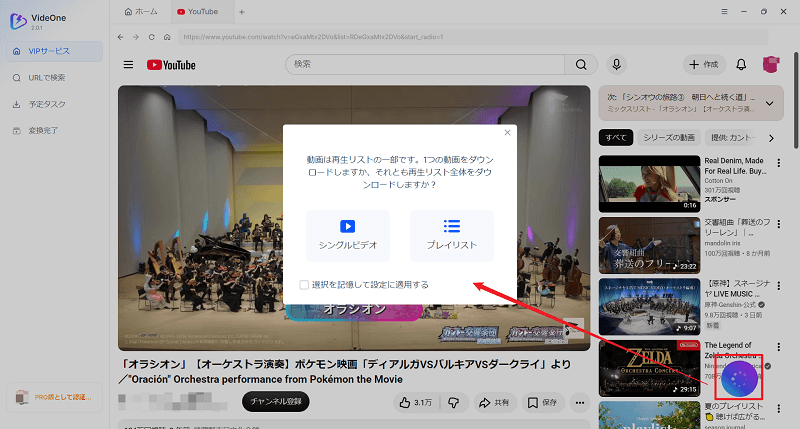Open options for the 葬送のフリーレン video
The width and height of the screenshot is (800, 429).
[x=779, y=224]
